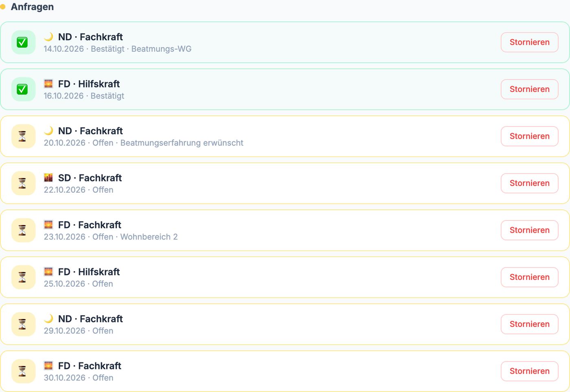Click "20.10.2026 · Offen · Beatmungserfahrung erwünscht" text
Screen dimensions: 570x392
144,143
